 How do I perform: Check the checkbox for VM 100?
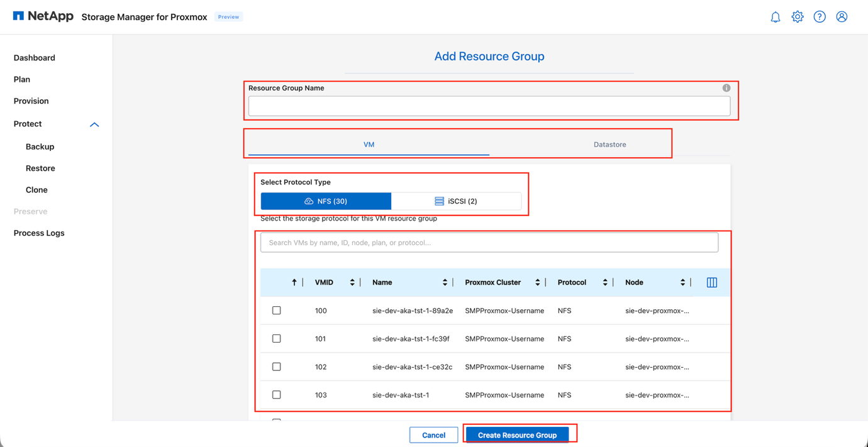point(276,310)
